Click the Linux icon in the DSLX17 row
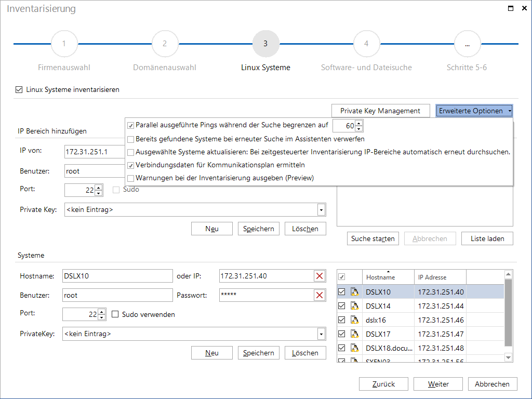532x399 pixels. click(354, 334)
